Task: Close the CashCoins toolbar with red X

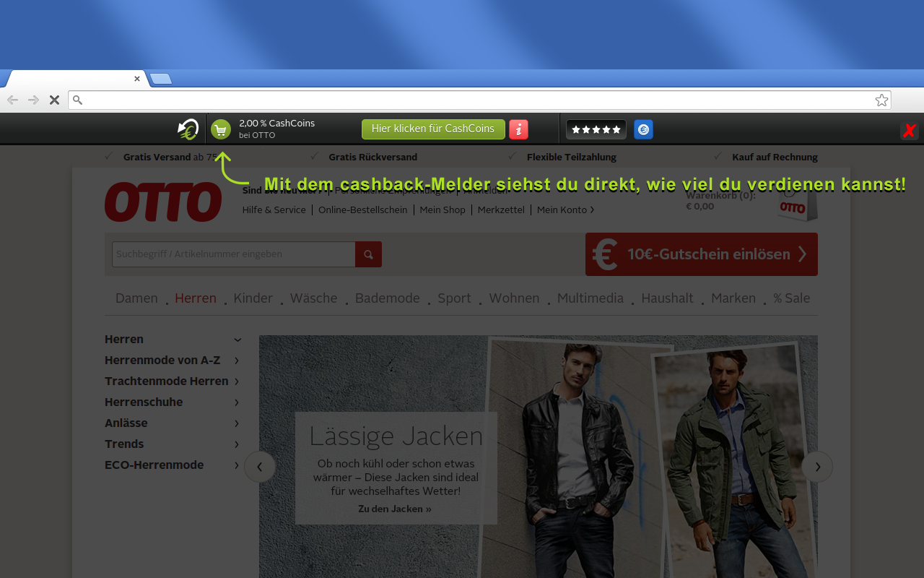Action: coord(910,131)
